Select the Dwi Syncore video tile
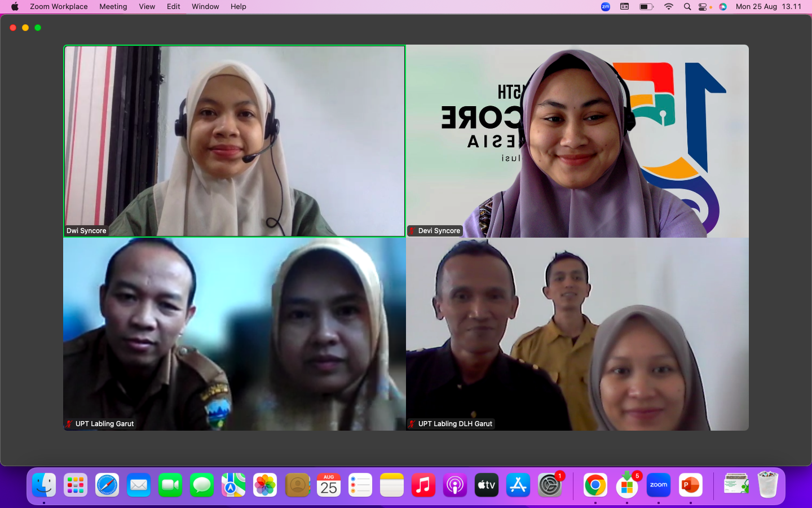The height and width of the screenshot is (508, 812). coord(234,141)
